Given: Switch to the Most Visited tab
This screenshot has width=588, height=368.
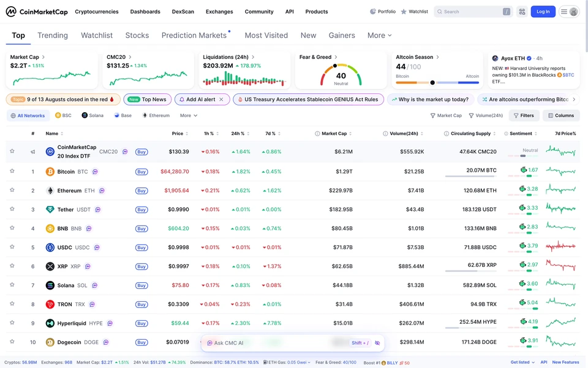Looking at the screenshot, I should tap(266, 36).
